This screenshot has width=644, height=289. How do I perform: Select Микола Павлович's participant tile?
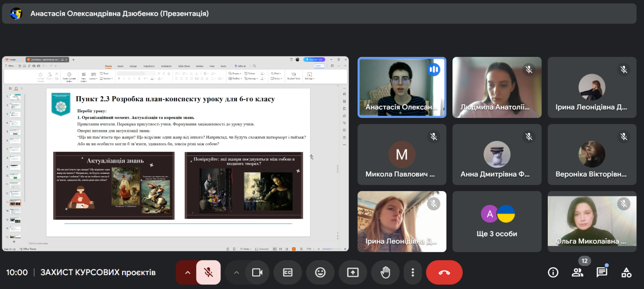[402, 154]
